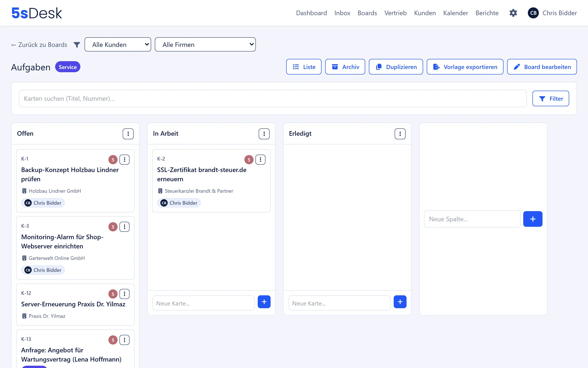Go back via Zurück zu Boards link
The height and width of the screenshot is (368, 588).
pos(39,45)
